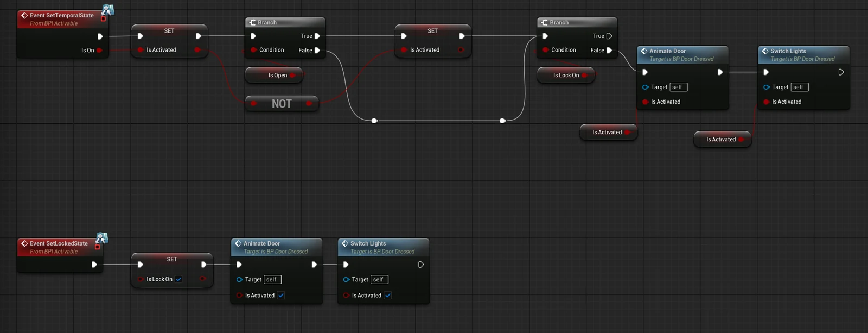Select 'From BPI Activable' text under Event SetLockedState
868x333 pixels.
54,252
